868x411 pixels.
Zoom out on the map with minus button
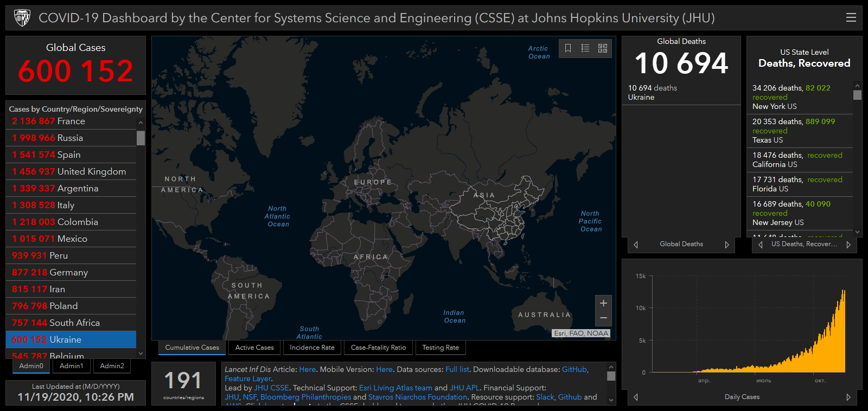click(x=603, y=318)
